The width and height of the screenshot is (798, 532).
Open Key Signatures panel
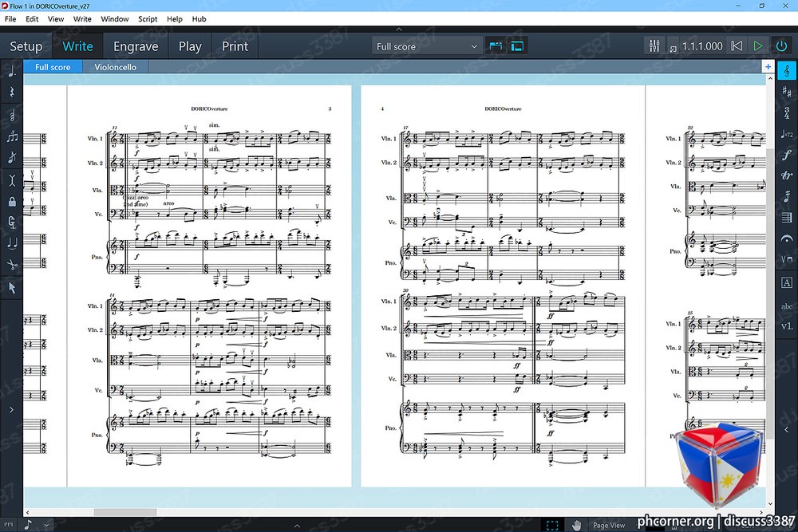coord(786,92)
